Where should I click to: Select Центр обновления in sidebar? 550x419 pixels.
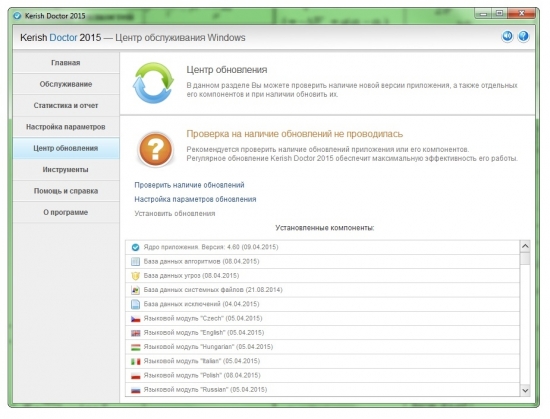66,148
